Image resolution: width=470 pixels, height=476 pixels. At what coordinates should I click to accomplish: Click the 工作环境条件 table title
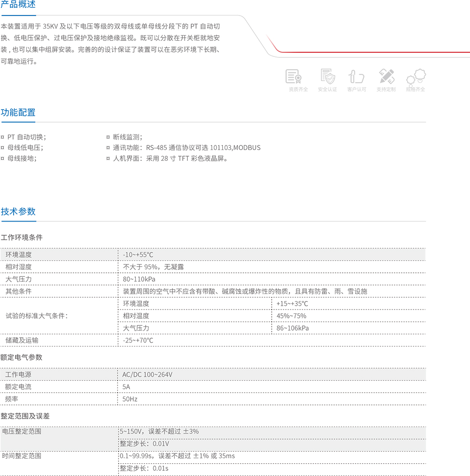[22, 238]
